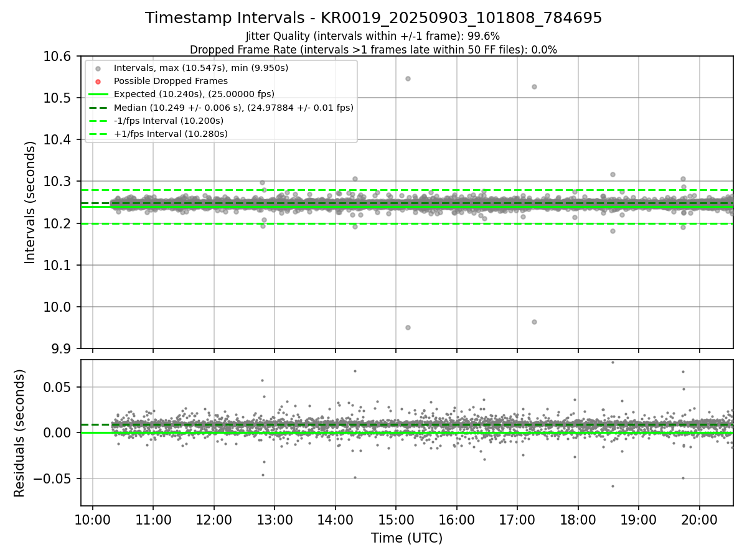
Task: Click the '15:00' x-axis tick label
Action: pyautogui.click(x=396, y=520)
